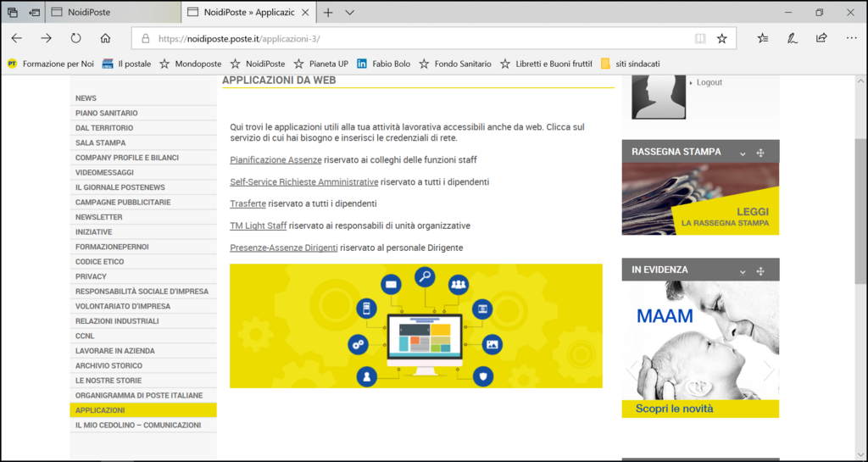
Task: Go back to previous page
Action: [x=17, y=38]
